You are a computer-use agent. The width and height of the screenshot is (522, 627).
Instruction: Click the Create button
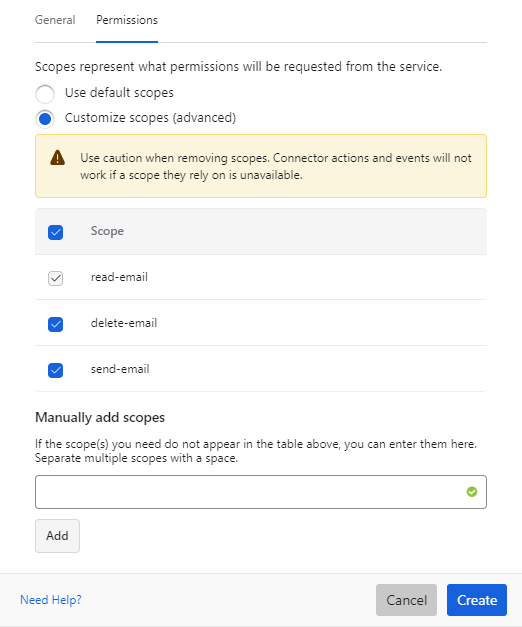(x=477, y=600)
